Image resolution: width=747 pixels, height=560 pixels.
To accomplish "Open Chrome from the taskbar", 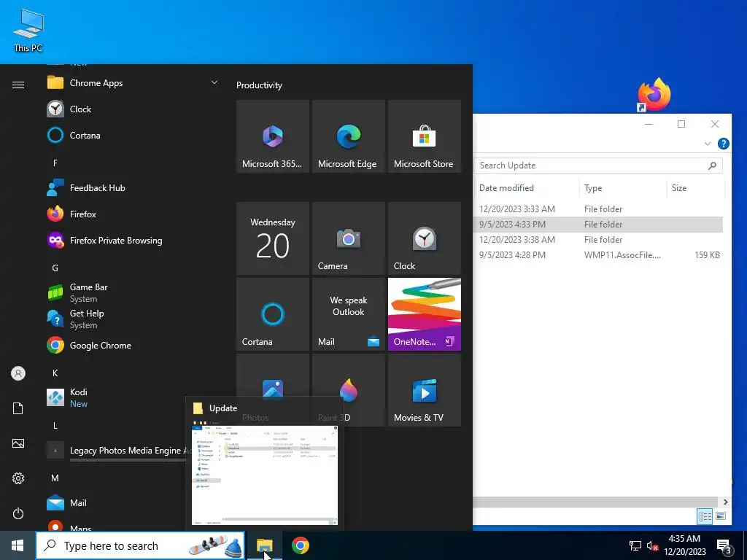I will pos(301,545).
